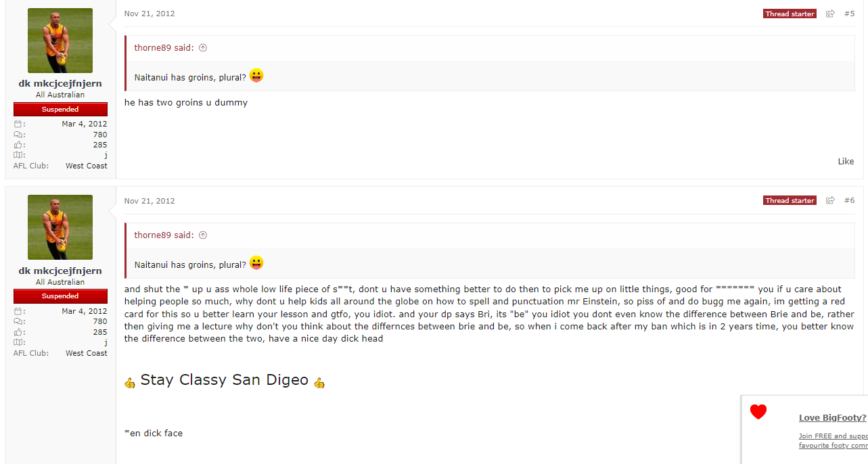Open Love BigFooty? link in popup

[x=833, y=417]
